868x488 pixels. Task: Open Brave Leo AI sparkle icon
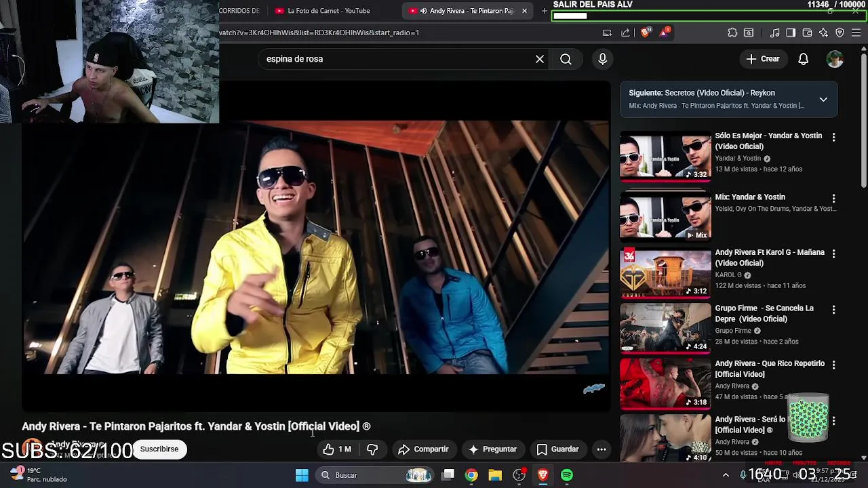pos(823,33)
